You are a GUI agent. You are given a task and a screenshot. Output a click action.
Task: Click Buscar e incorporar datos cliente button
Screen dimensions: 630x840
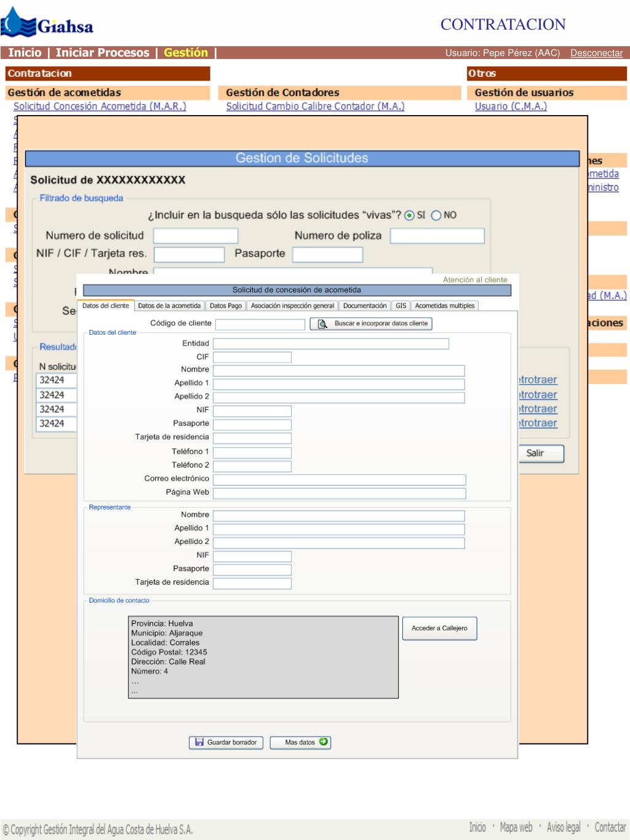(x=371, y=324)
